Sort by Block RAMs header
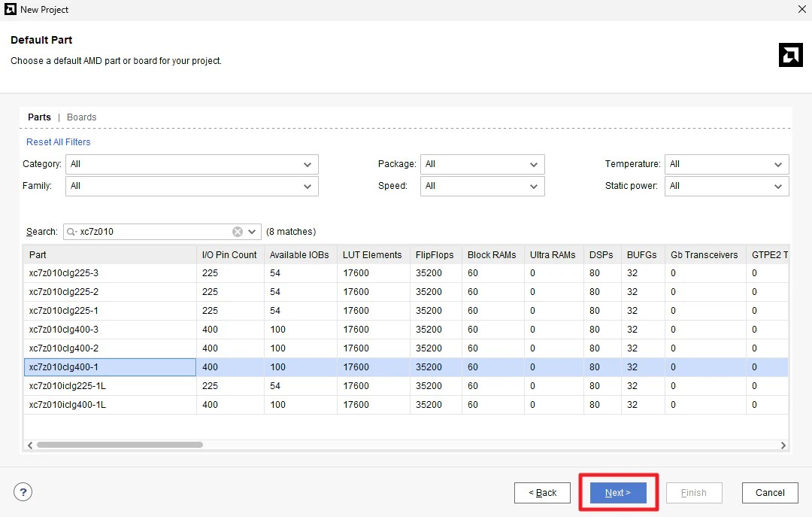Screen dimensions: 812x517 coord(492,254)
